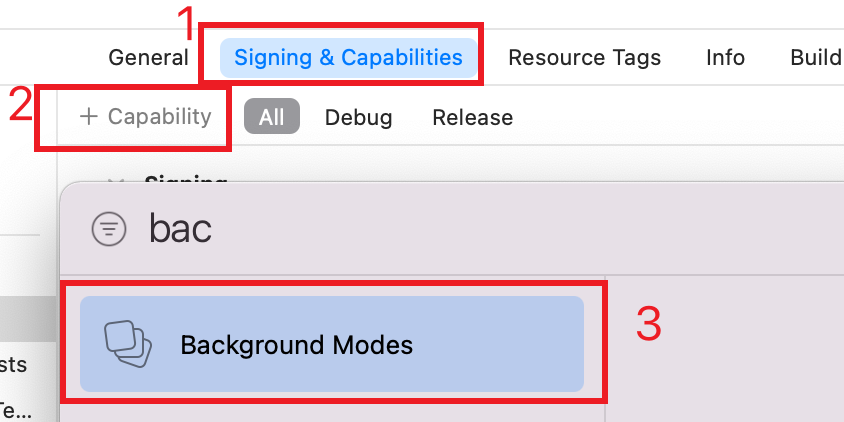This screenshot has width=844, height=422.
Task: Open the Resource Tags tab
Action: pyautogui.click(x=585, y=58)
